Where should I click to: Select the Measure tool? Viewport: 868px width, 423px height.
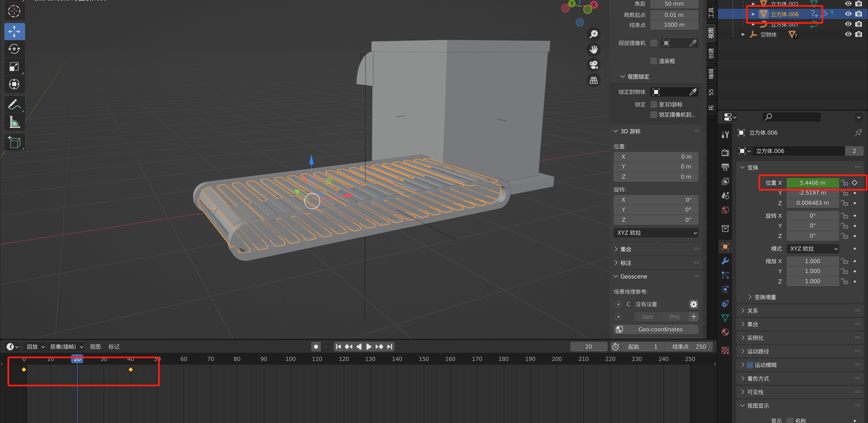[x=14, y=122]
